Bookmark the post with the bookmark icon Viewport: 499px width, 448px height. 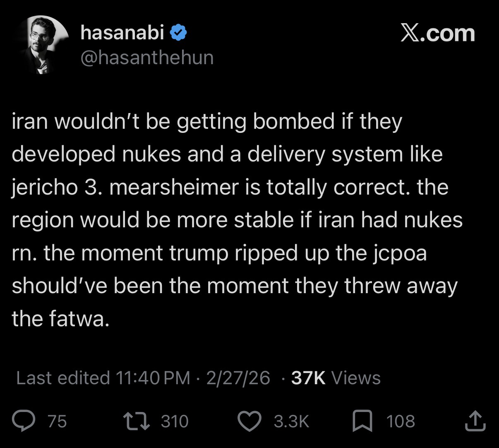point(362,422)
